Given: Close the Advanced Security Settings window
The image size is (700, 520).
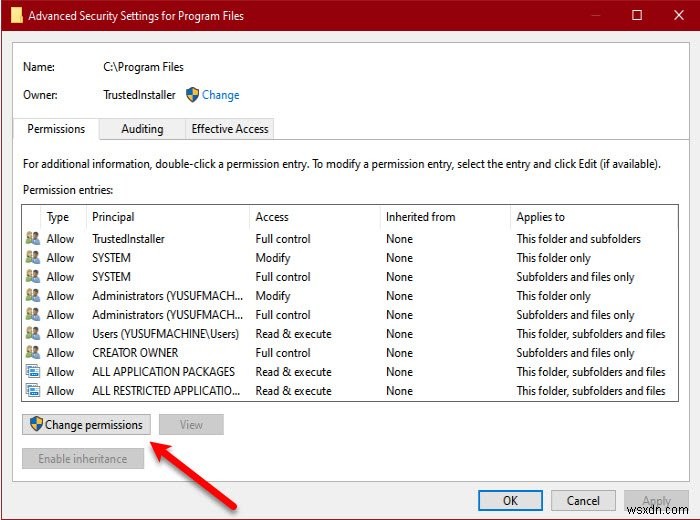Looking at the screenshot, I should [x=679, y=15].
